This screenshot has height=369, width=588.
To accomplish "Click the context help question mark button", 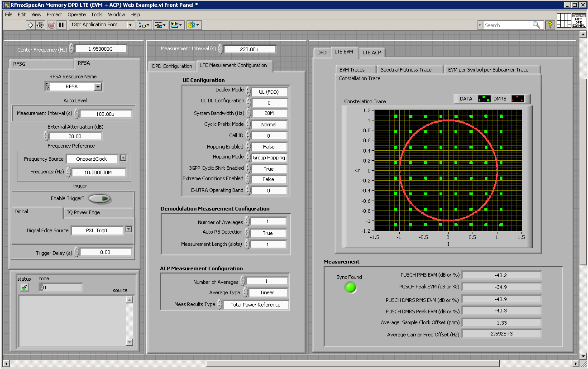I will click(x=550, y=25).
